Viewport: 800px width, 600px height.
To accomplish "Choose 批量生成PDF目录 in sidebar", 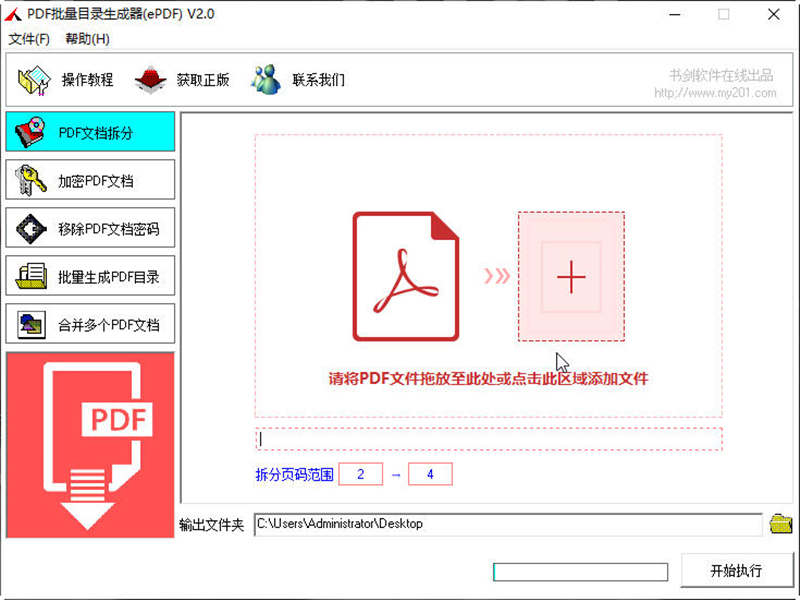I will point(90,276).
